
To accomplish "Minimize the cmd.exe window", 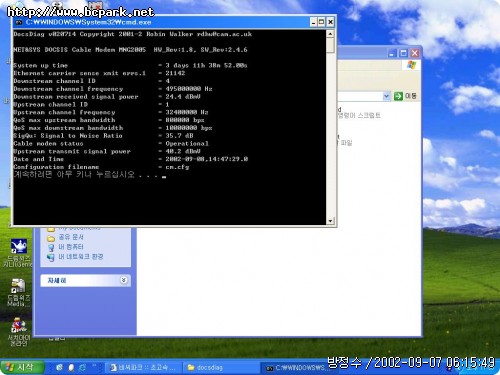I will coord(313,22).
